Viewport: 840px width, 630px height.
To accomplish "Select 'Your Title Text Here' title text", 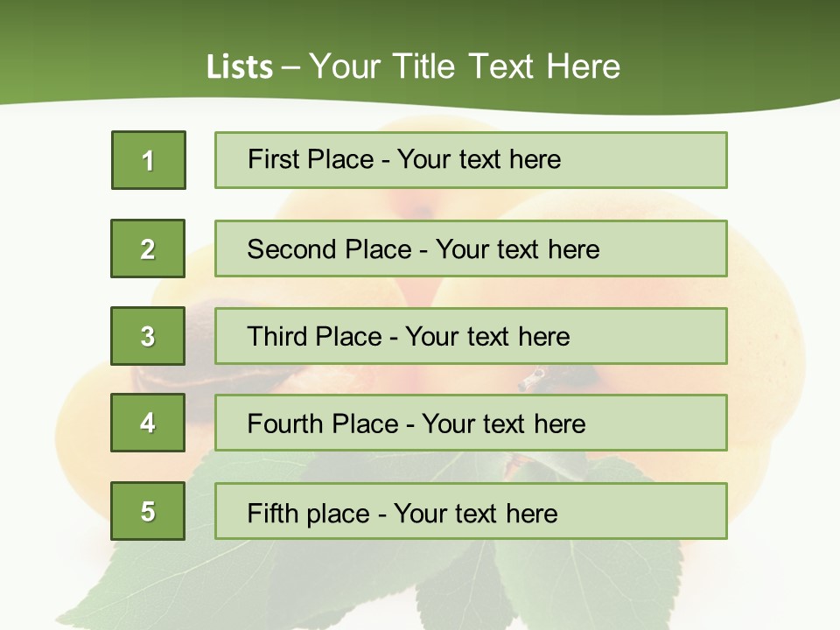I will (465, 67).
